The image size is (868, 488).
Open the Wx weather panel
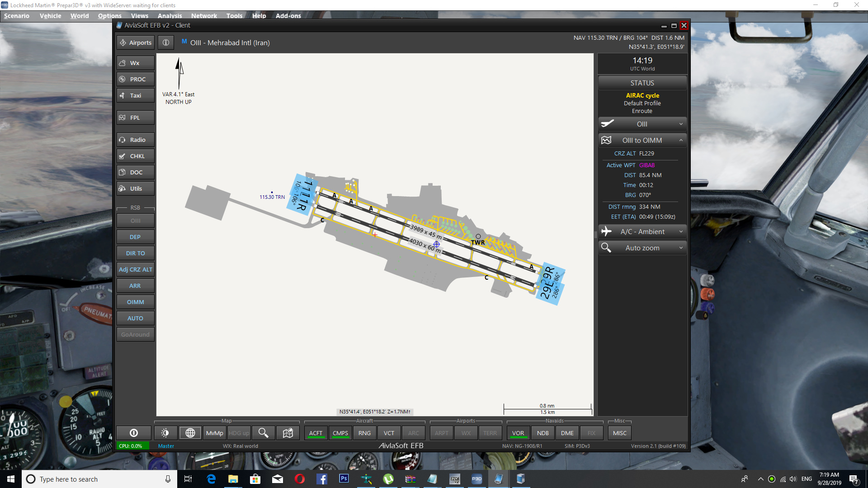(136, 63)
